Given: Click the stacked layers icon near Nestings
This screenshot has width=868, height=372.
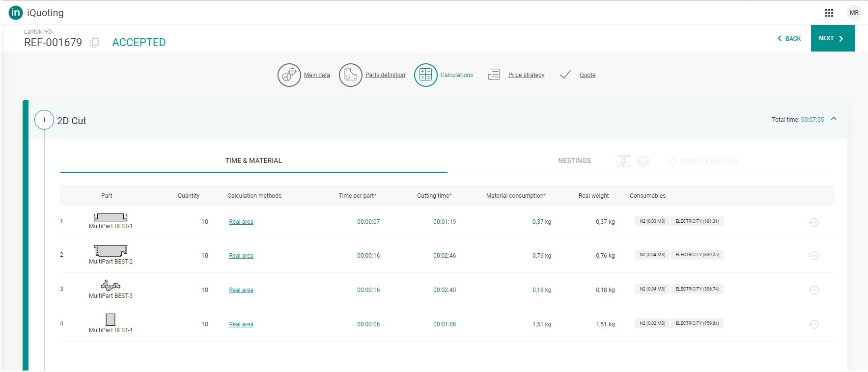Looking at the screenshot, I should [x=643, y=161].
